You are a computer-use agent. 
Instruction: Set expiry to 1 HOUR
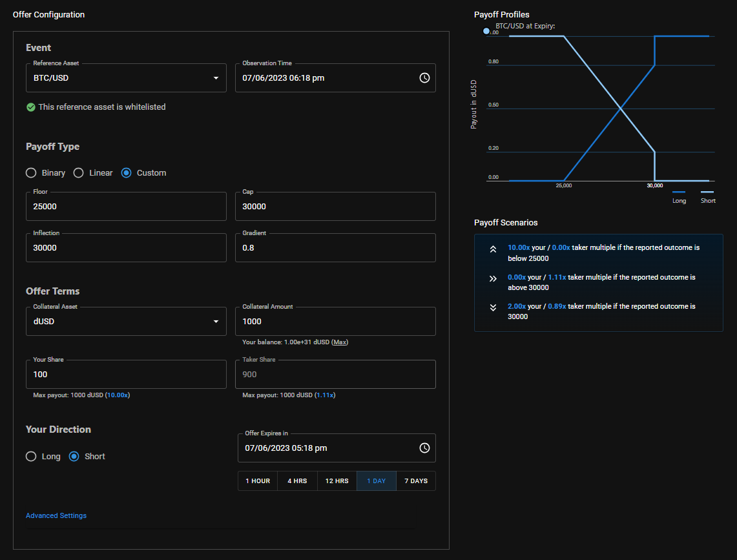pos(258,481)
